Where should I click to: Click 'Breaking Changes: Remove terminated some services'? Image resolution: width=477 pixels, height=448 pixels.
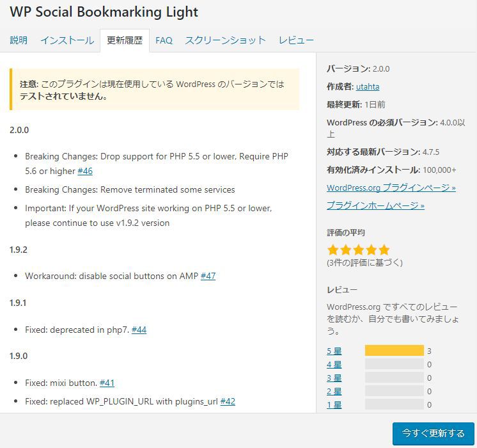coord(130,189)
